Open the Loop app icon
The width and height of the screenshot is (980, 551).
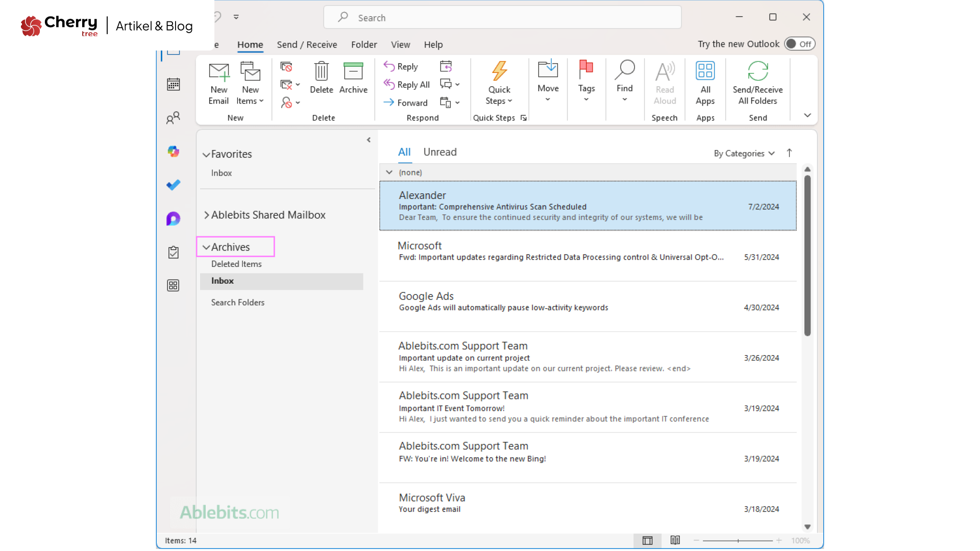tap(174, 219)
